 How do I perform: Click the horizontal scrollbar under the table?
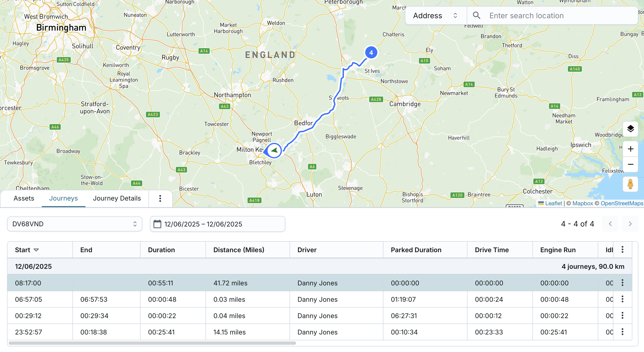tap(152, 343)
